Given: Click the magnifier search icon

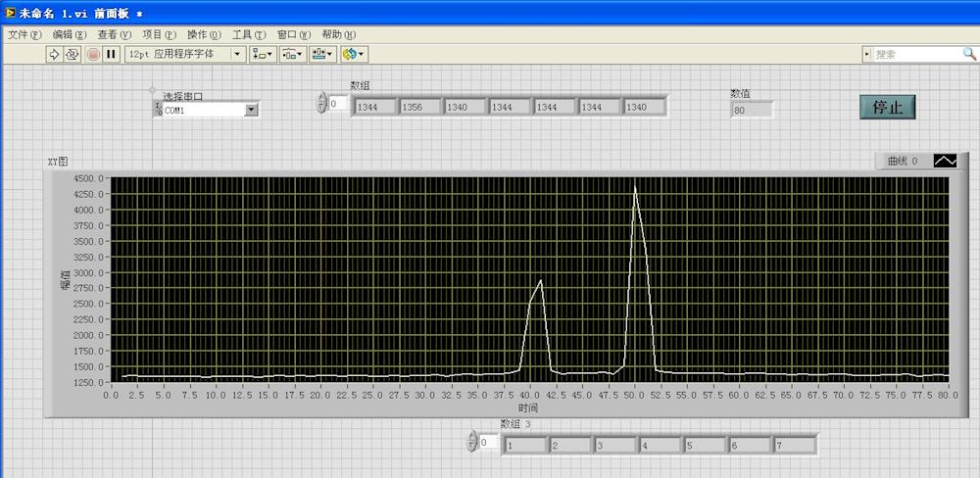Looking at the screenshot, I should pyautogui.click(x=969, y=54).
